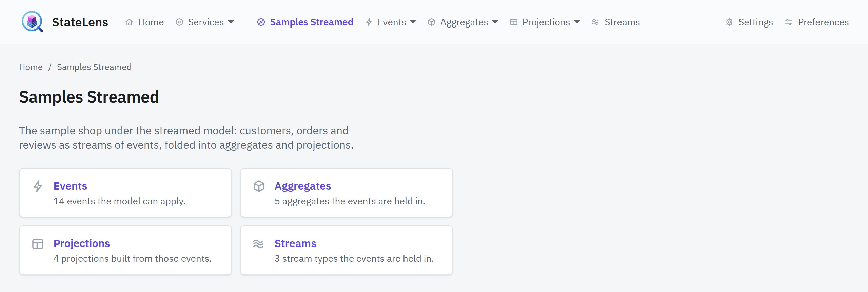Image resolution: width=868 pixels, height=292 pixels.
Task: Click the lightning bolt icon in Events card
Action: pyautogui.click(x=38, y=186)
